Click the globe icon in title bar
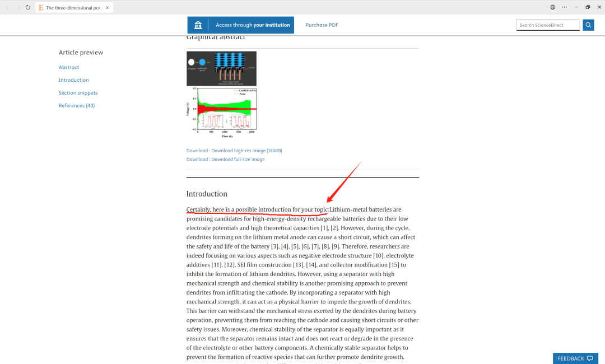 (x=552, y=7)
